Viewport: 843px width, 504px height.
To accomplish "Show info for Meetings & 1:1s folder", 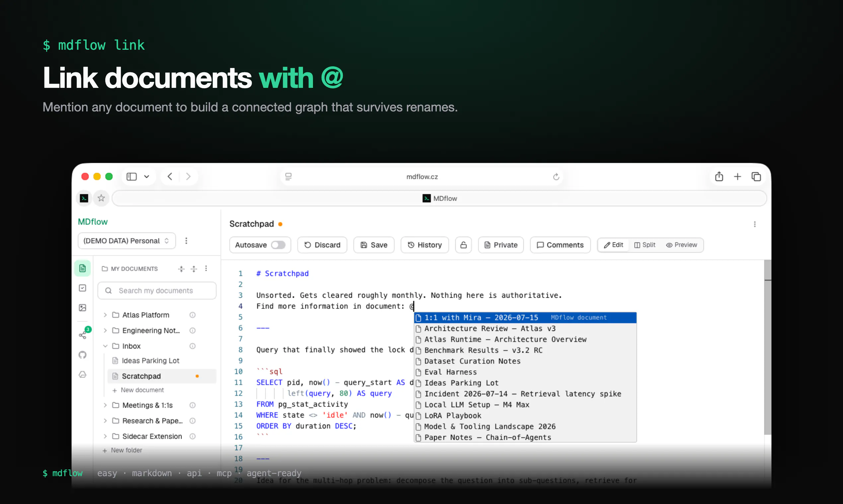I will click(192, 405).
